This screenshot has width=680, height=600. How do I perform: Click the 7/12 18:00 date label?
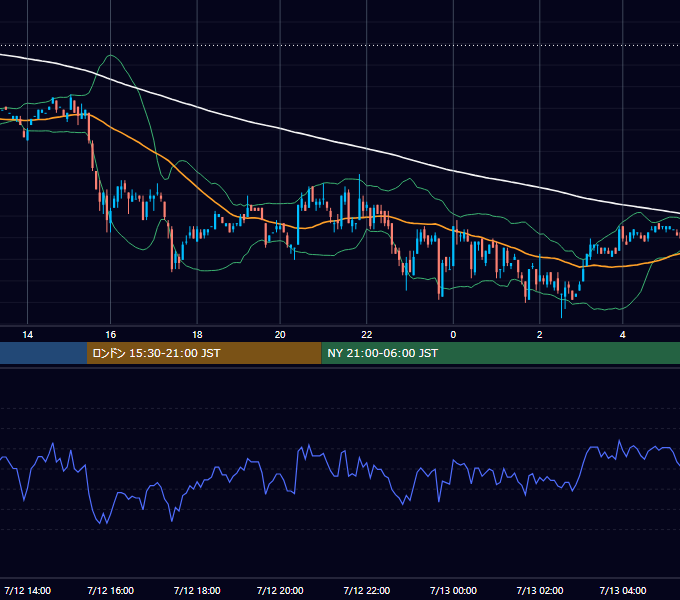pyautogui.click(x=197, y=590)
